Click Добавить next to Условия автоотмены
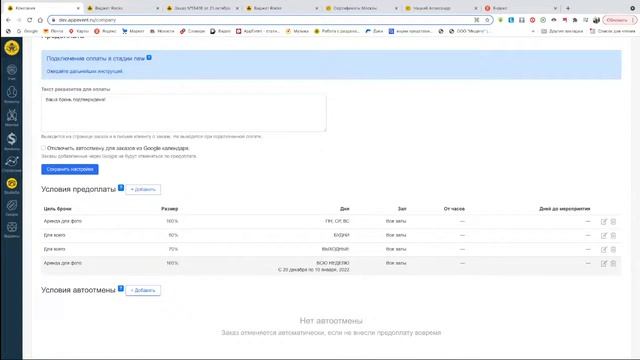 pos(143,290)
